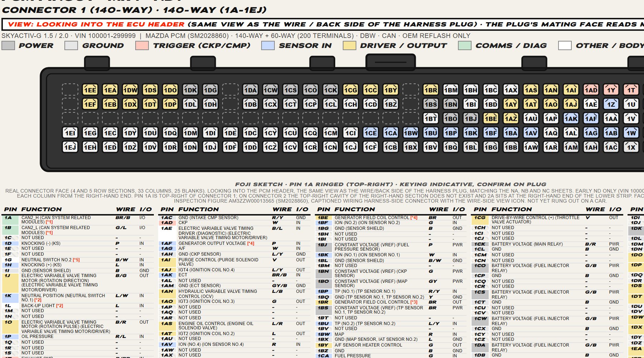This screenshot has height=358, width=644.
Task: Click the COMMS / DIAG legend swatch
Action: [464, 45]
